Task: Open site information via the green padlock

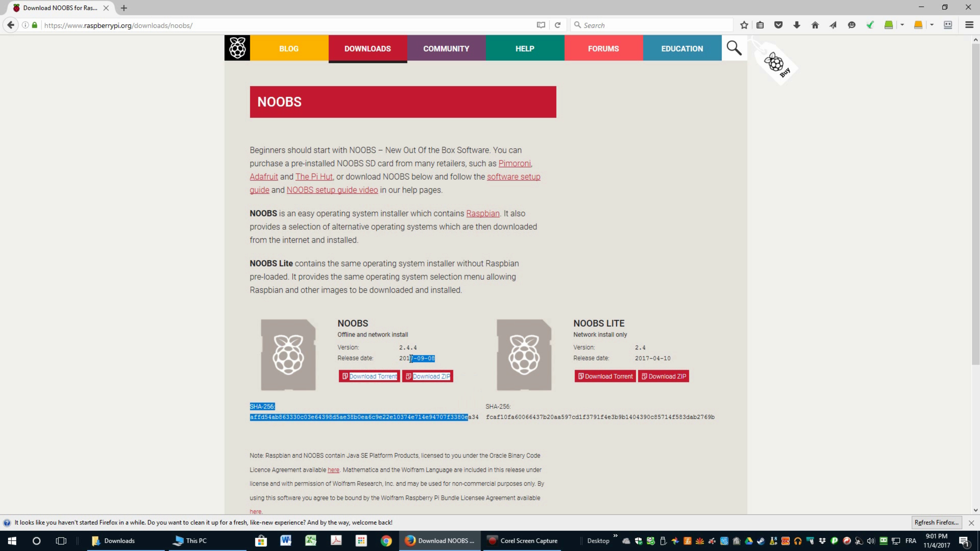Action: pos(35,25)
